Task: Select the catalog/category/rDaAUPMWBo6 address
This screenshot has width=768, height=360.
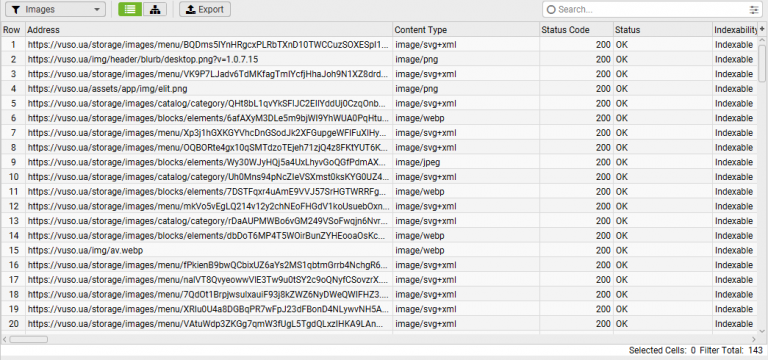Action: coord(209,221)
